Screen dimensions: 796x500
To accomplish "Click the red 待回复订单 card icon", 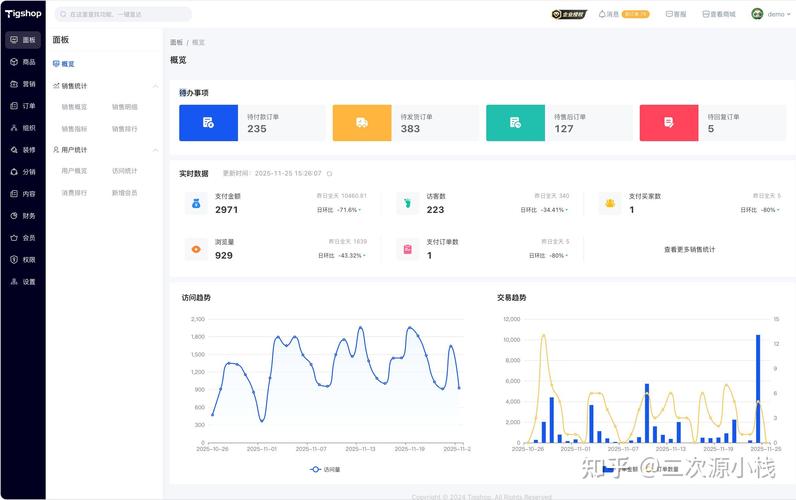I will (669, 122).
